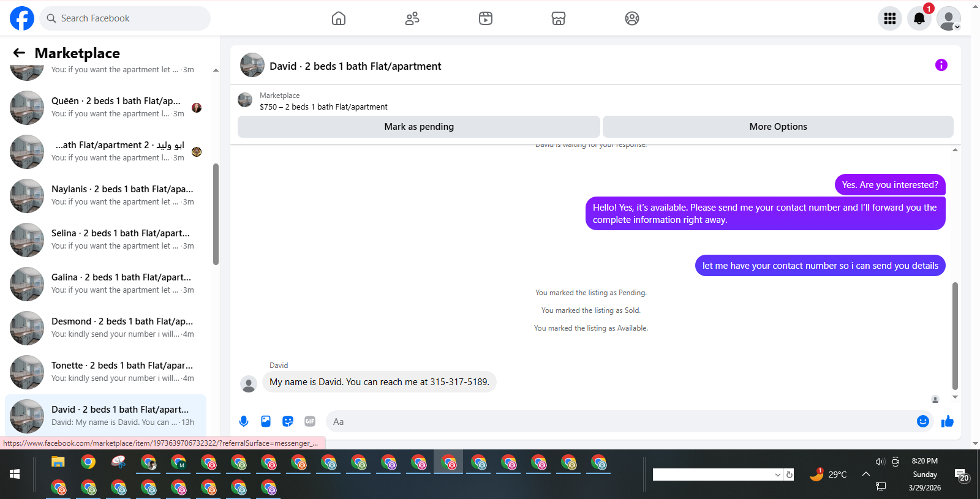This screenshot has height=499, width=980.
Task: Click the chat scrollbar up arrow
Action: coord(955,150)
